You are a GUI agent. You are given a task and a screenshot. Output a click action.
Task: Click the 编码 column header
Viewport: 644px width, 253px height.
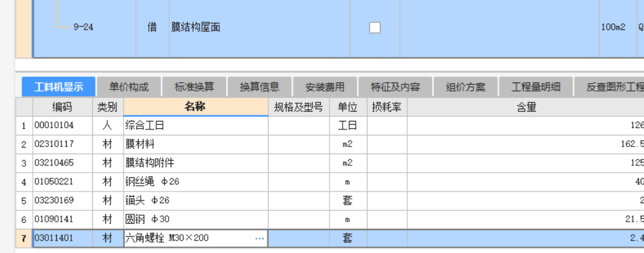[x=62, y=107]
